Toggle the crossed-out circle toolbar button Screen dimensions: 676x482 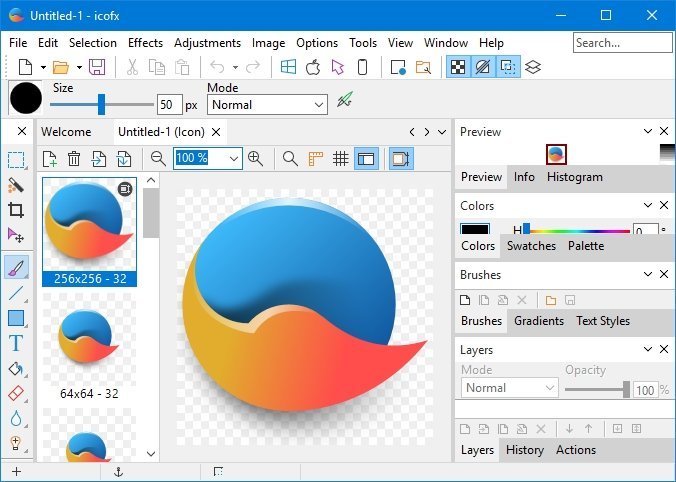pos(483,67)
